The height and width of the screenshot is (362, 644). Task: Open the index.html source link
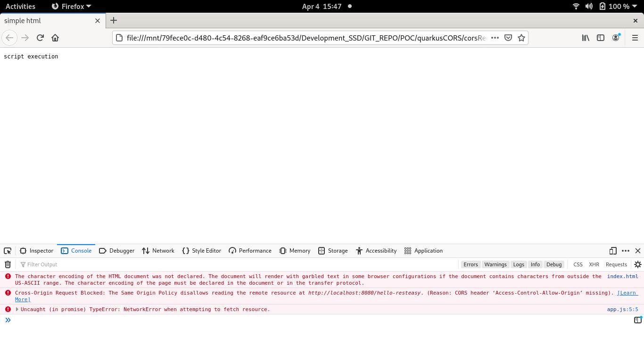pyautogui.click(x=622, y=276)
